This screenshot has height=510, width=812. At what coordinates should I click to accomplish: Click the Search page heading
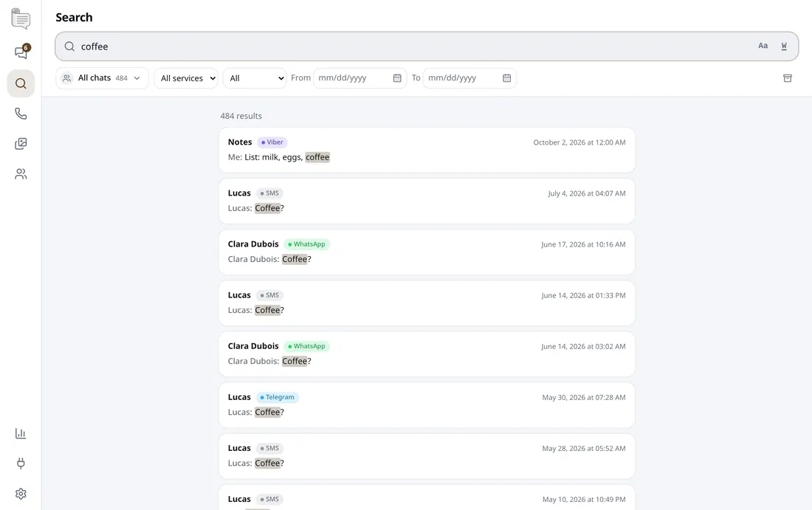[74, 17]
